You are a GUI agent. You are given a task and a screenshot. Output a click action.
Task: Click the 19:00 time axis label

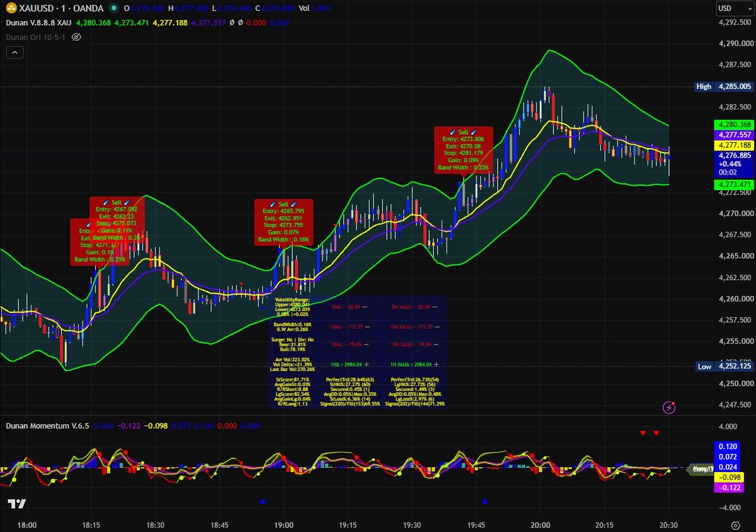pyautogui.click(x=283, y=524)
